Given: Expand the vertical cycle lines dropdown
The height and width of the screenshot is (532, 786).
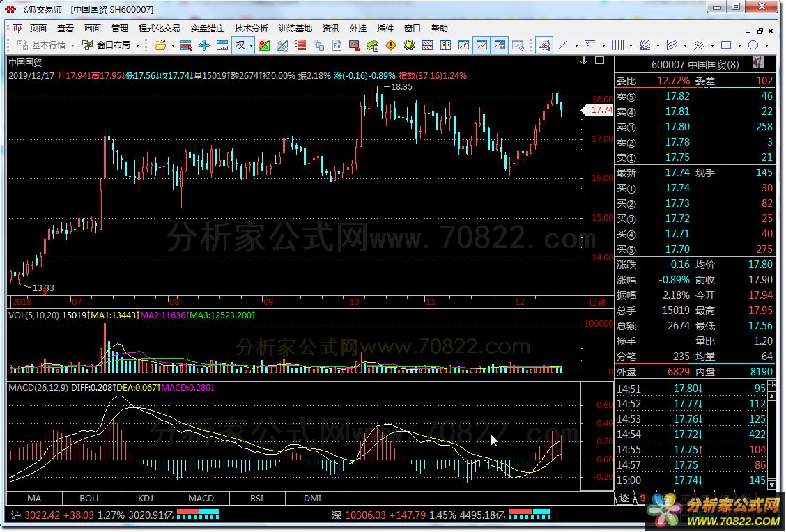Looking at the screenshot, I should click(631, 45).
